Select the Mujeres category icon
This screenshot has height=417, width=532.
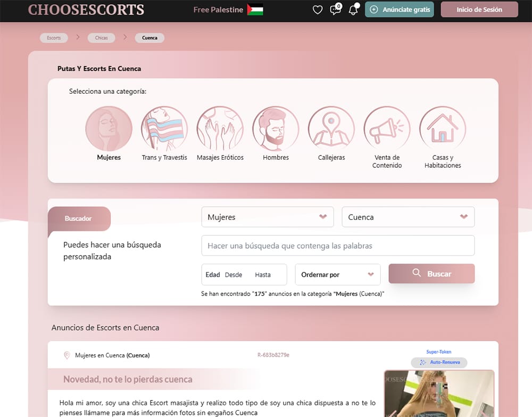pyautogui.click(x=109, y=129)
